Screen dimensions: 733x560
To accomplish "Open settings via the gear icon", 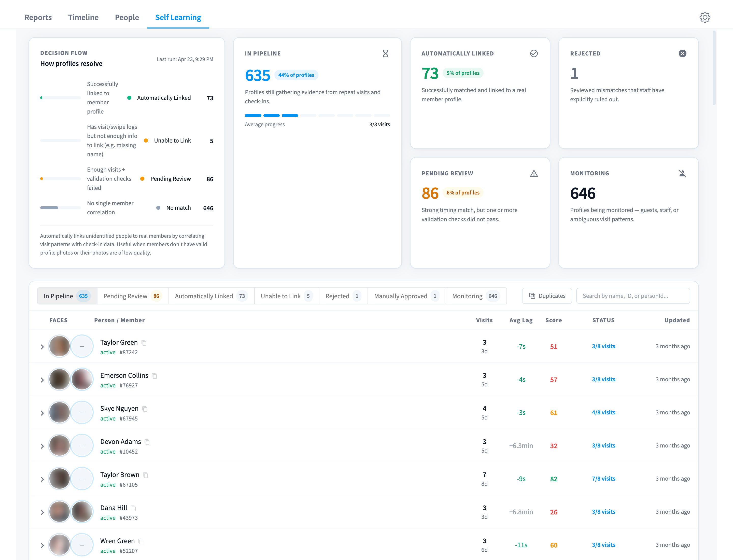I will (705, 17).
